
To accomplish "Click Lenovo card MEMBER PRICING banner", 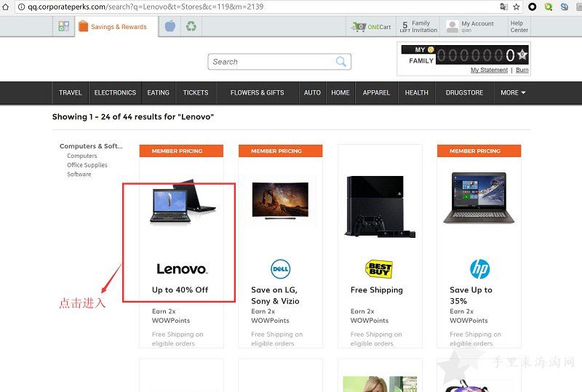I will 181,151.
